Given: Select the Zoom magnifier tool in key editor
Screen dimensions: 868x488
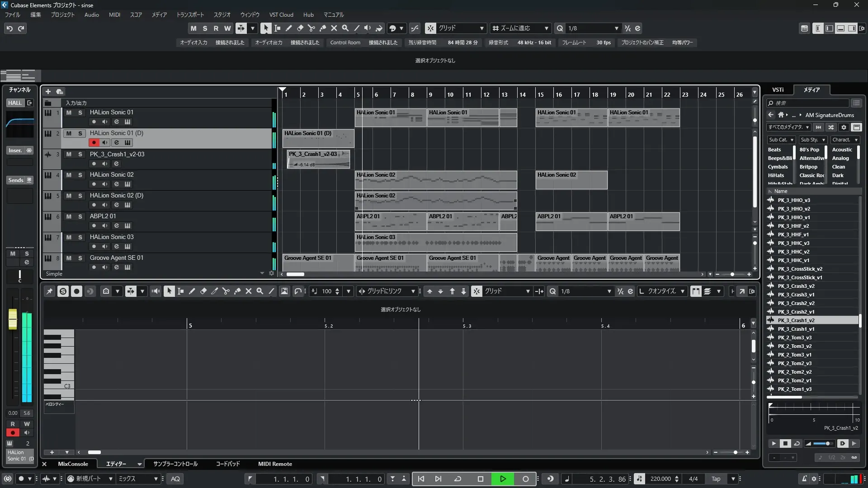Looking at the screenshot, I should click(260, 291).
